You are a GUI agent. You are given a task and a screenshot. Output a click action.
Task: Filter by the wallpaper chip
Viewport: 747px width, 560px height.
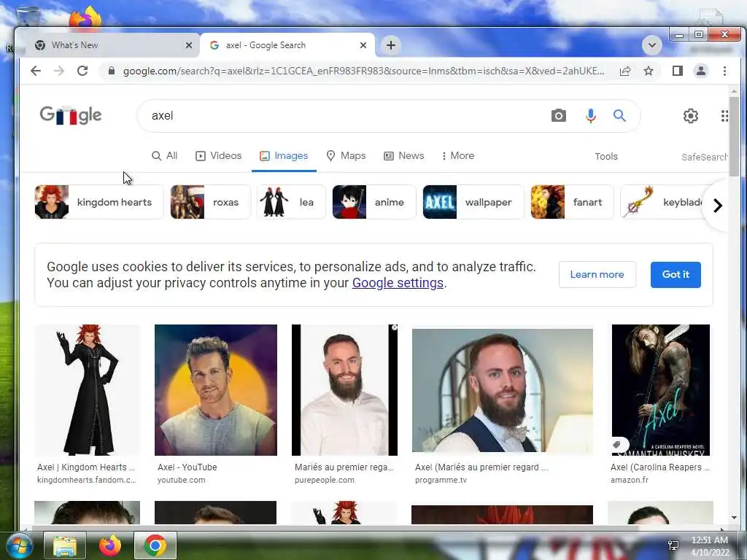pyautogui.click(x=473, y=202)
